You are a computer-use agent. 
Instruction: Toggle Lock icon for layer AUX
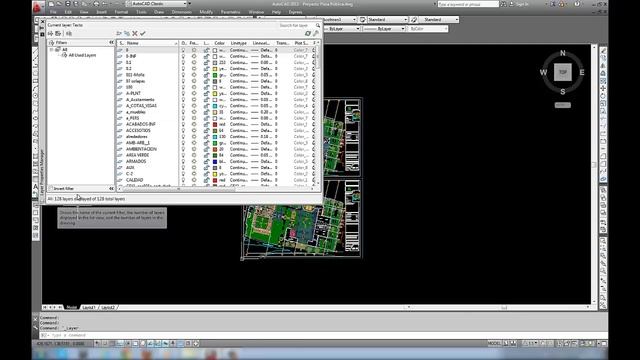tap(207, 168)
